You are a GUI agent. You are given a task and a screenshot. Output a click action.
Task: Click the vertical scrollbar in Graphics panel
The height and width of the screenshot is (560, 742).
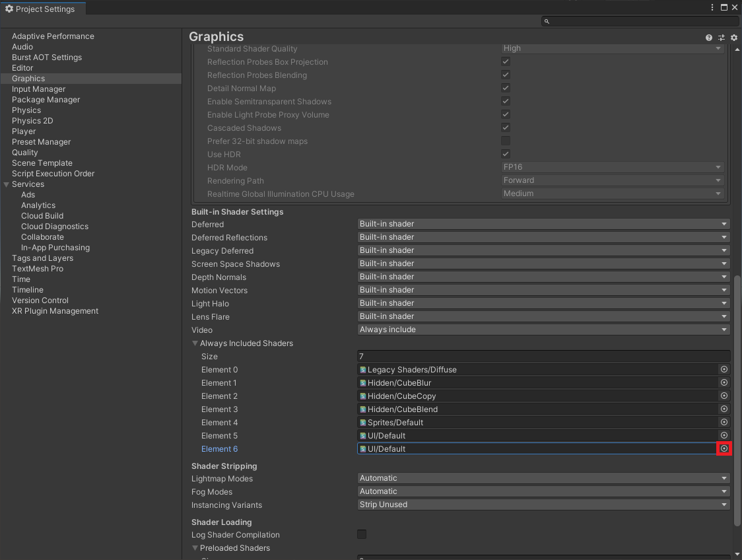[737, 396]
